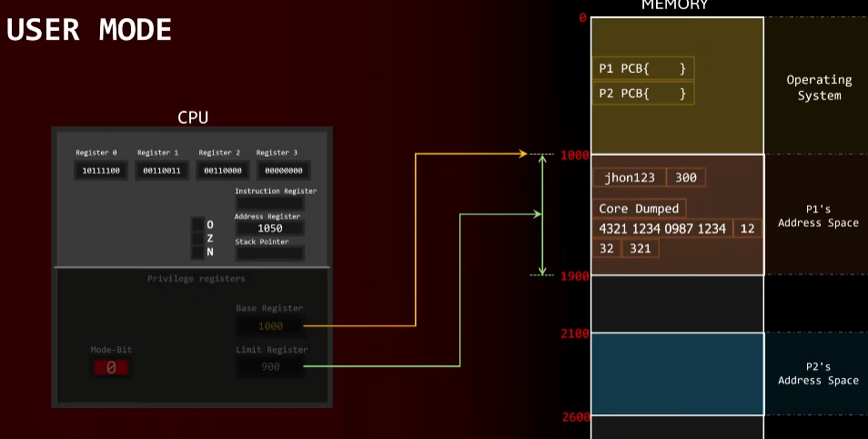Screen dimensions: 868x439
Task: Click the P2's Address Space label
Action: coord(818,373)
